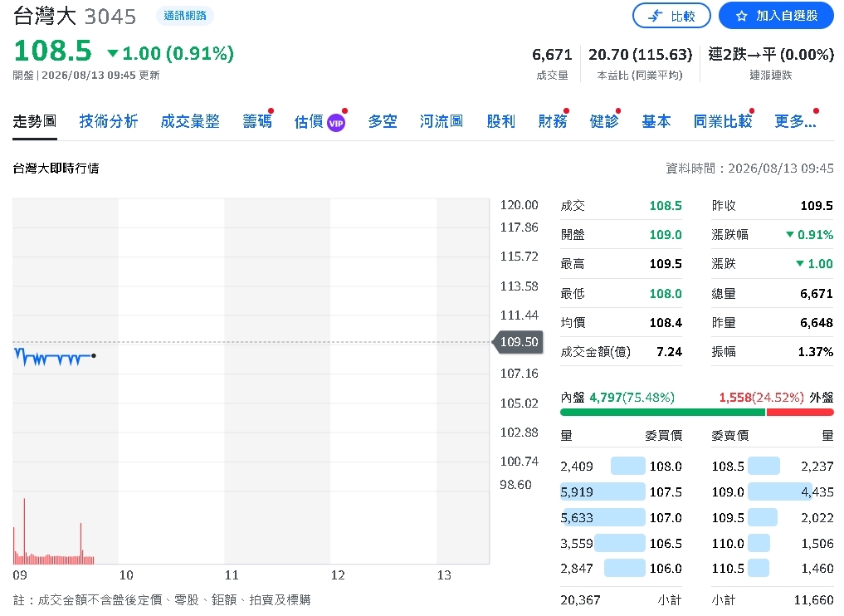844x616 pixels.
Task: Open the 股利 dividend tab
Action: 501,121
